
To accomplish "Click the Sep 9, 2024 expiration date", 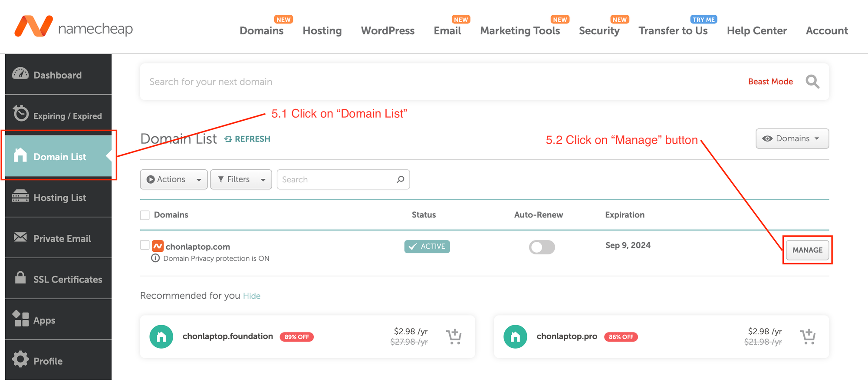I will [x=628, y=245].
